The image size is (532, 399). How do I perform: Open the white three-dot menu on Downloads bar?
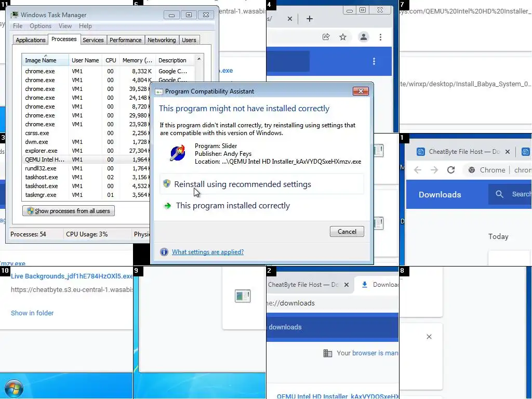pyautogui.click(x=374, y=61)
